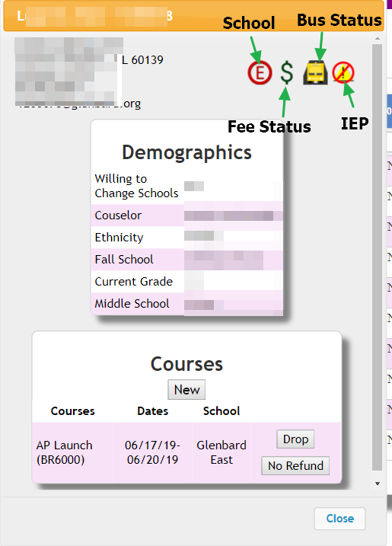
Task: Click the IEP warning icon
Action: click(x=343, y=73)
